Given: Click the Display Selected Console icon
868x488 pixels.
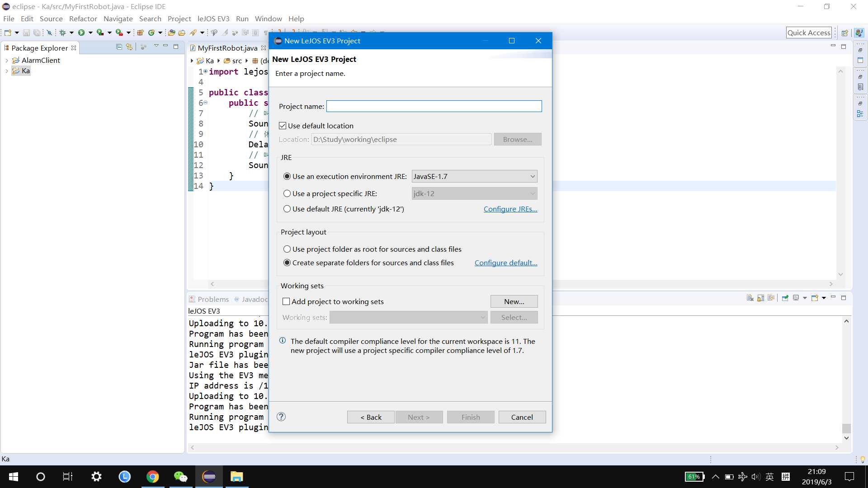Looking at the screenshot, I should tap(796, 298).
